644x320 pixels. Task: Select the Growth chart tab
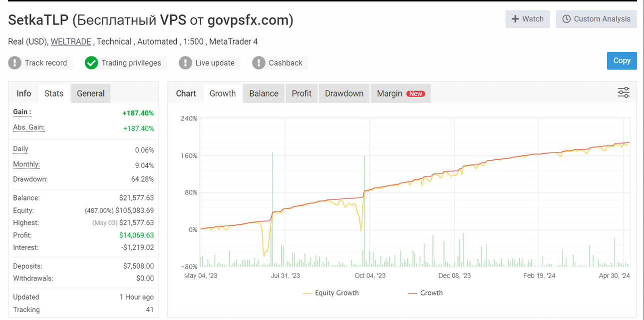click(223, 93)
